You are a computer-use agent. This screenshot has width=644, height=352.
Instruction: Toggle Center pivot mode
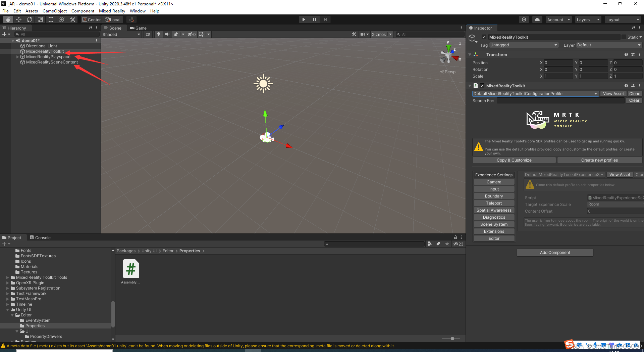[x=92, y=19]
